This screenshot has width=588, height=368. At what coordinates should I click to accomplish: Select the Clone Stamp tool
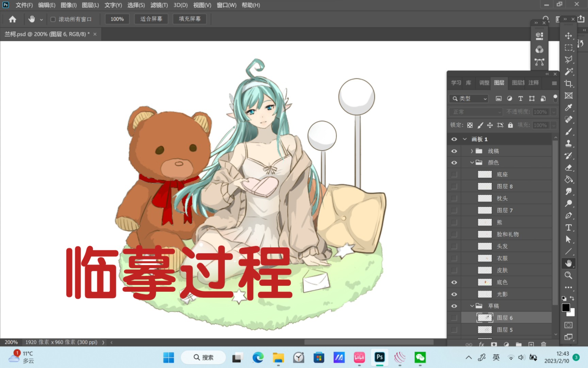tap(568, 143)
